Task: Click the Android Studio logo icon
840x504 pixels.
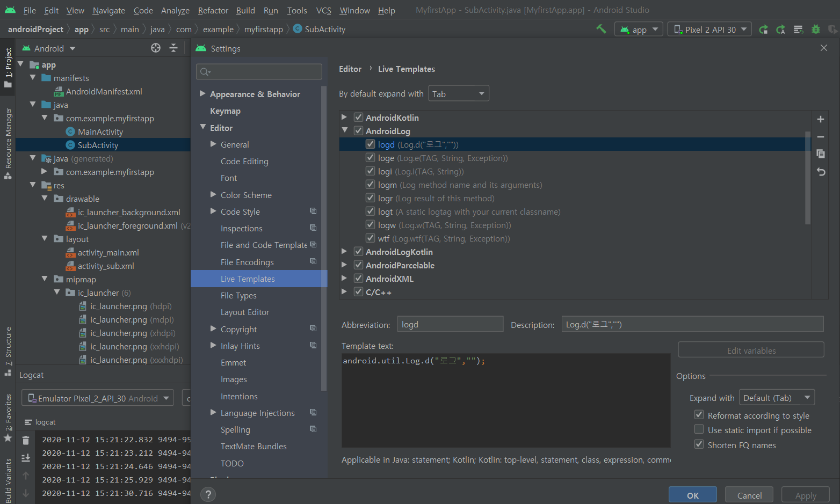Action: (x=10, y=10)
